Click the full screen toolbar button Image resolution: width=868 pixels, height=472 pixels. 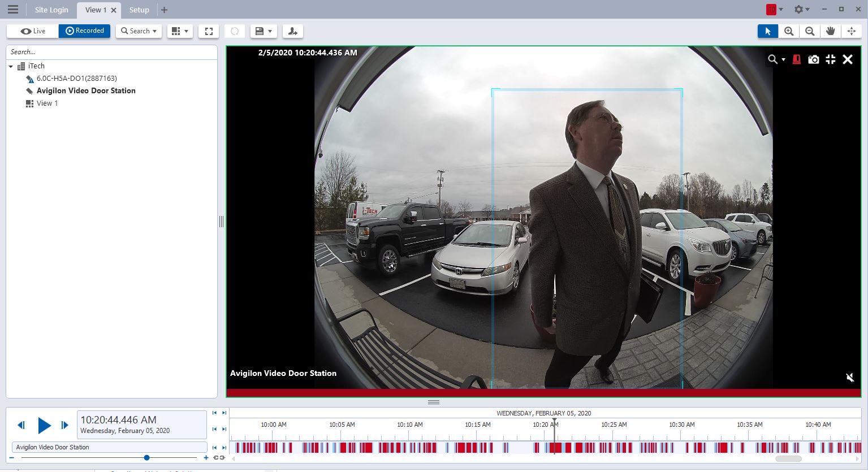pos(209,31)
